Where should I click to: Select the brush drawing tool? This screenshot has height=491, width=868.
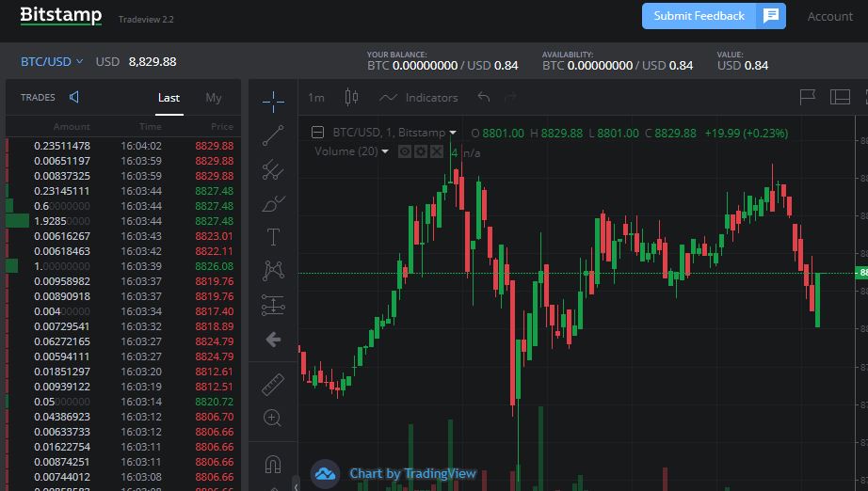[273, 203]
